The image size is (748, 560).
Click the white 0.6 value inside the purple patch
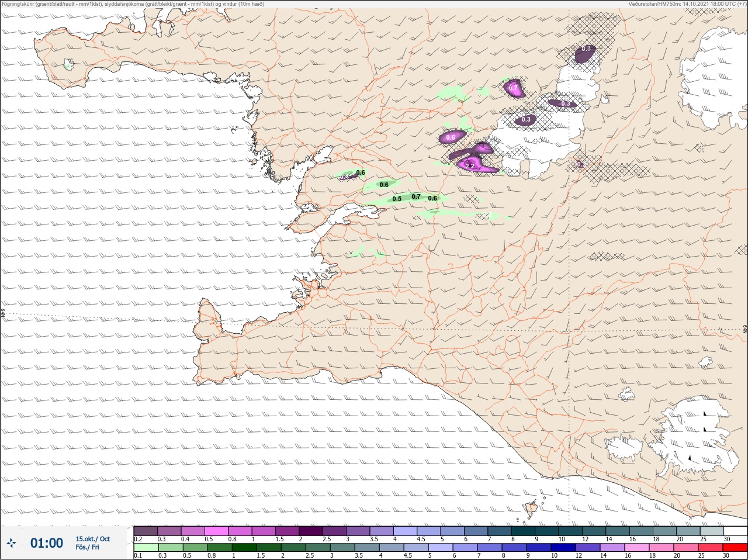451,137
